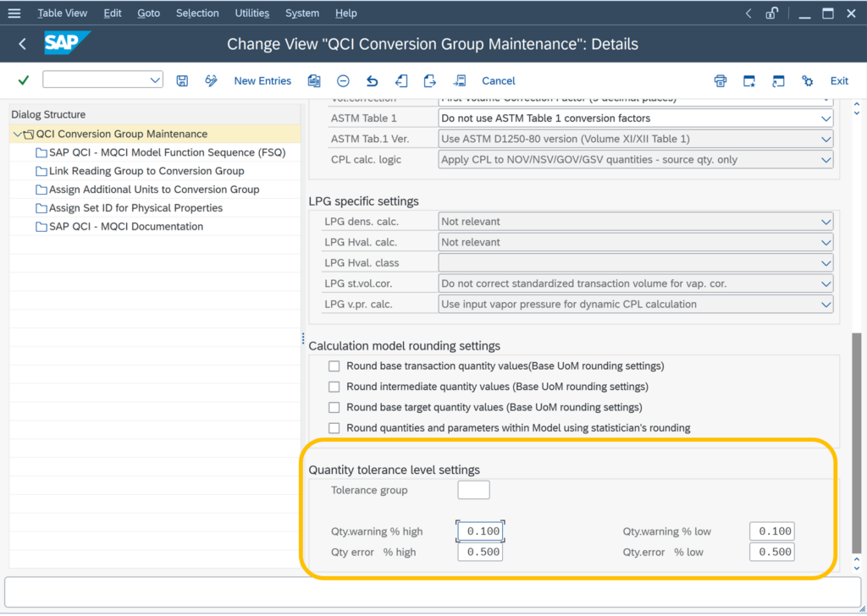Open the LPG dens. calc. dropdown

pyautogui.click(x=826, y=222)
